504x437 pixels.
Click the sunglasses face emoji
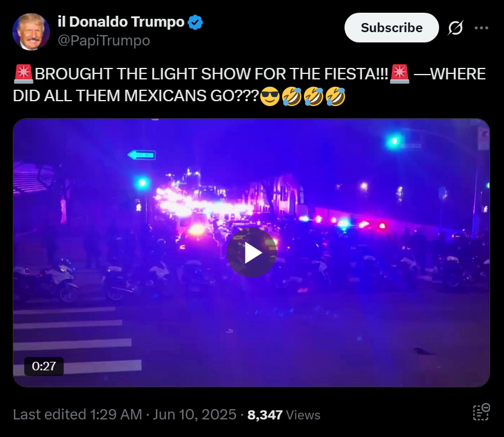click(270, 96)
